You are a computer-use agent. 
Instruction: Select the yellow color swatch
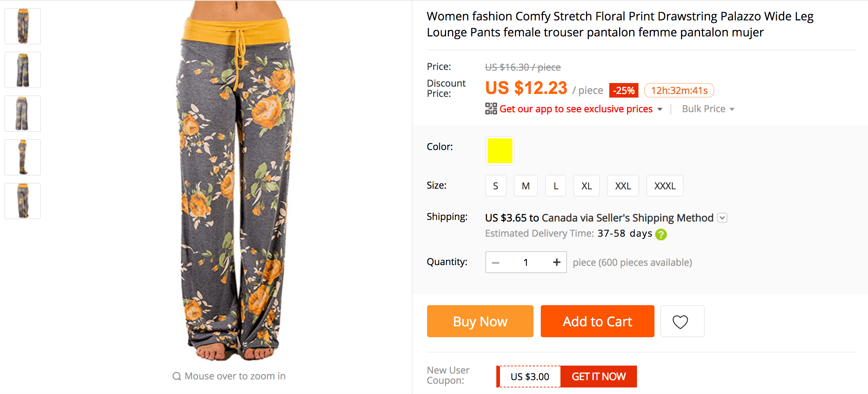tap(500, 151)
